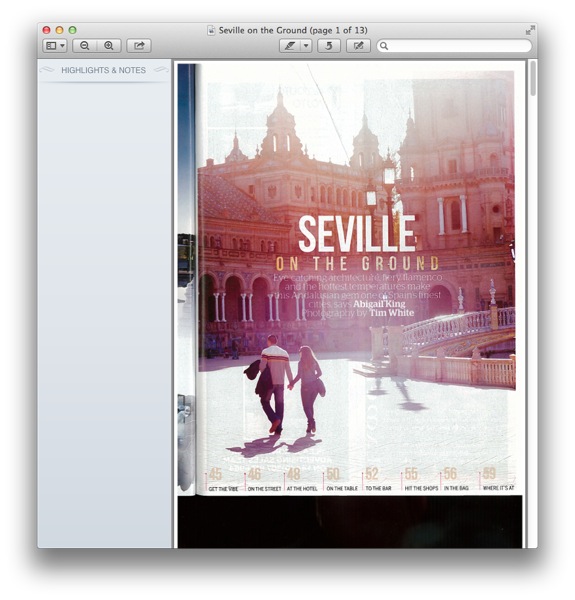
Task: Click the SEVILLE headline on the page
Action: pos(357,234)
